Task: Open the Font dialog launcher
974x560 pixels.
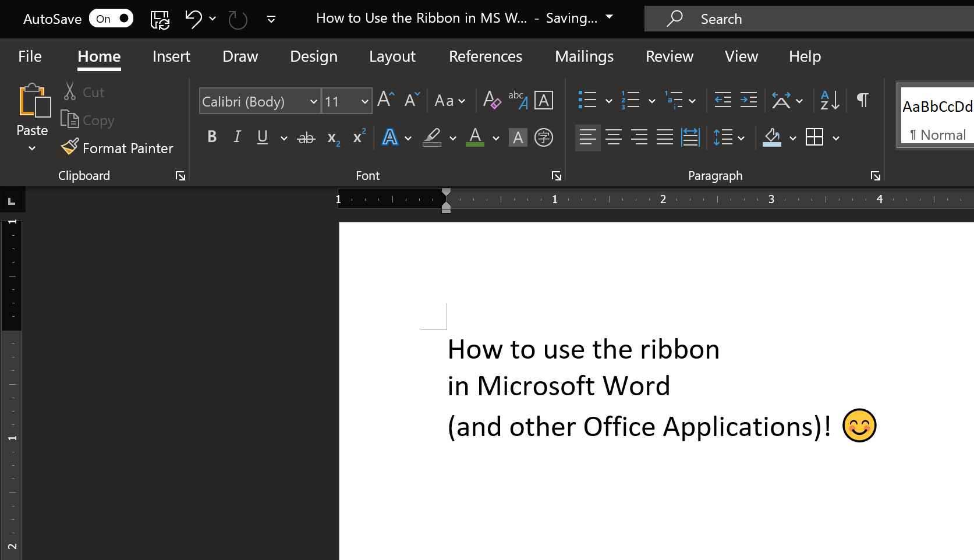Action: (x=557, y=176)
